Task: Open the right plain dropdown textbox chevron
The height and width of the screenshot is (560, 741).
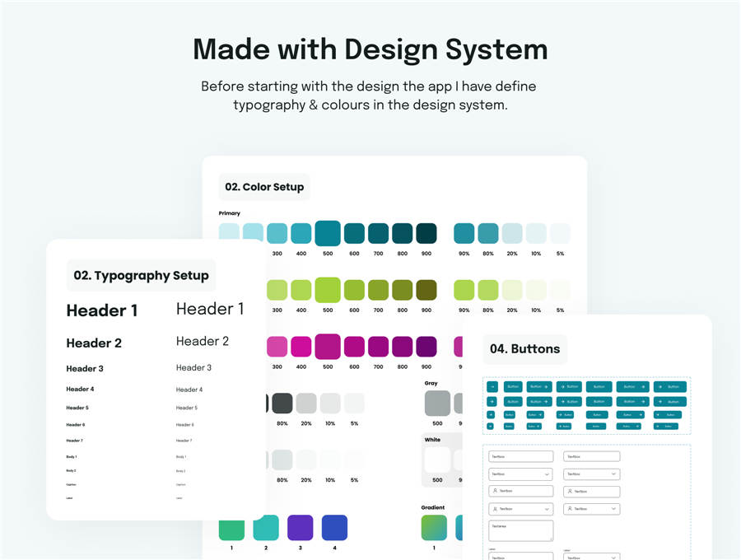Action: pyautogui.click(x=613, y=474)
